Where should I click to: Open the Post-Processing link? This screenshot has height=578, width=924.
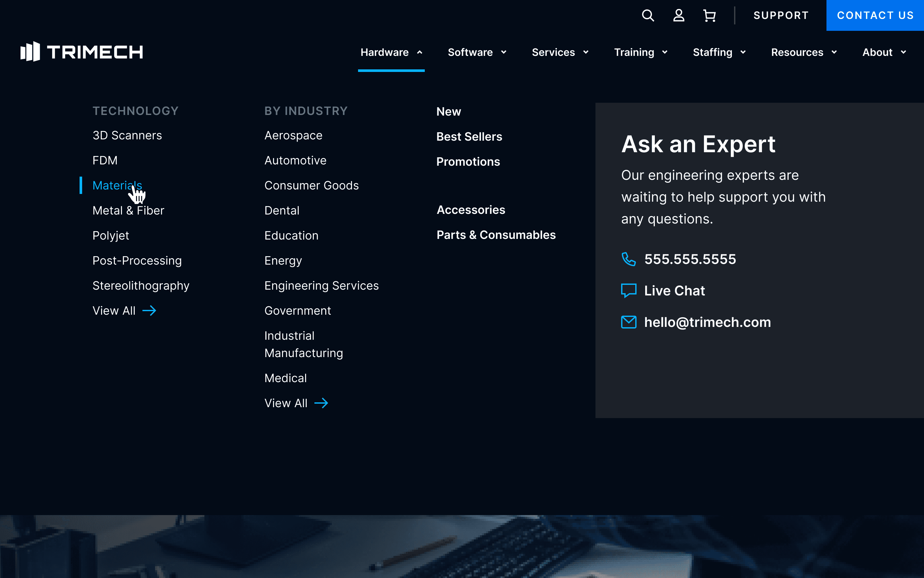[137, 261]
